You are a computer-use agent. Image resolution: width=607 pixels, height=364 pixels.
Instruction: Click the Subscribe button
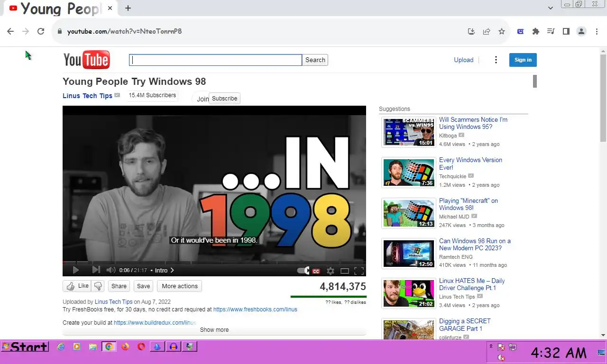click(225, 99)
